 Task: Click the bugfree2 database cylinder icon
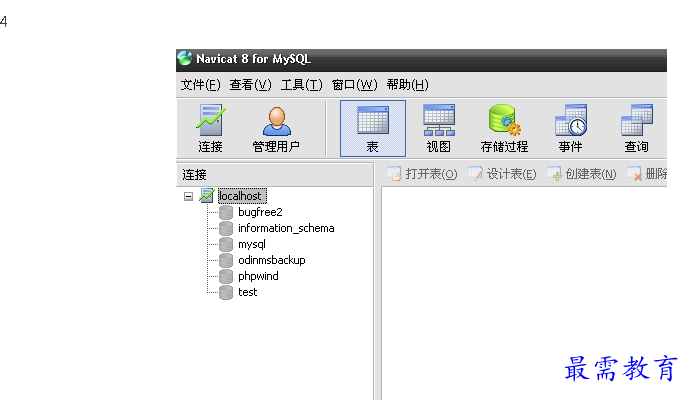coord(226,212)
